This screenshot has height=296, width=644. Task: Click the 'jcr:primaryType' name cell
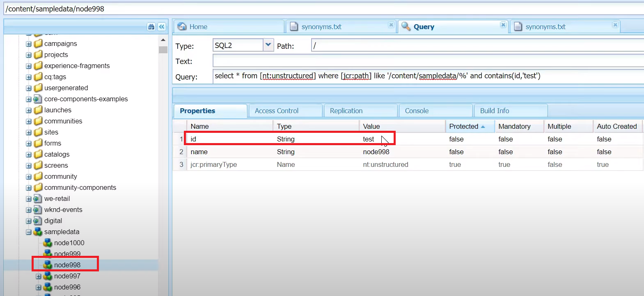pyautogui.click(x=229, y=164)
